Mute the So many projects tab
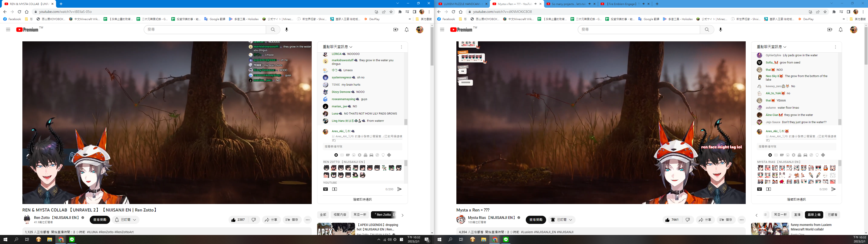This screenshot has height=244, width=868. (x=590, y=4)
